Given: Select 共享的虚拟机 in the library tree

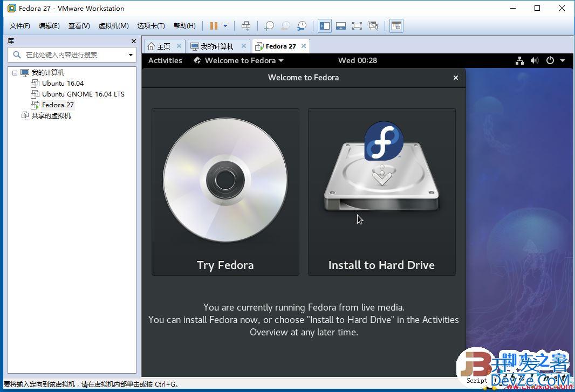Looking at the screenshot, I should click(51, 116).
